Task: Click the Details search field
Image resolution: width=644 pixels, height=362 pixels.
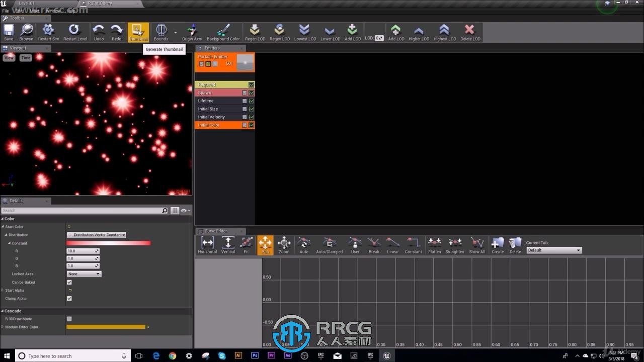Action: 85,211
